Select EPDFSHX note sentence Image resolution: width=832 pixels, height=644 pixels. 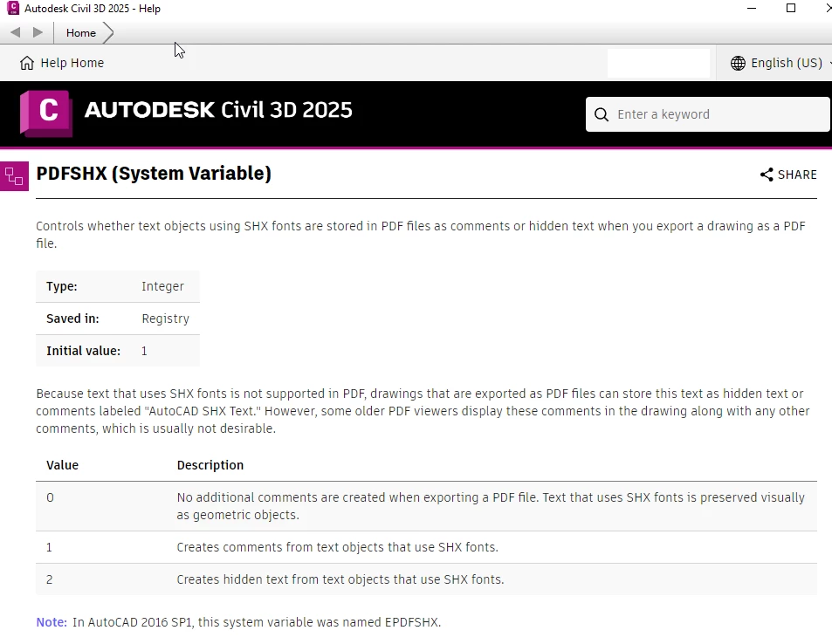click(x=257, y=622)
